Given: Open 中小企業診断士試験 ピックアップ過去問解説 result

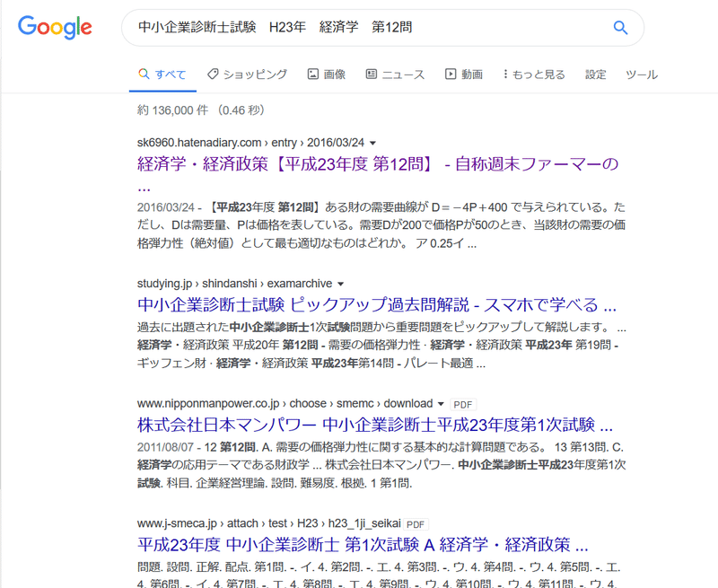Looking at the screenshot, I should click(x=376, y=304).
